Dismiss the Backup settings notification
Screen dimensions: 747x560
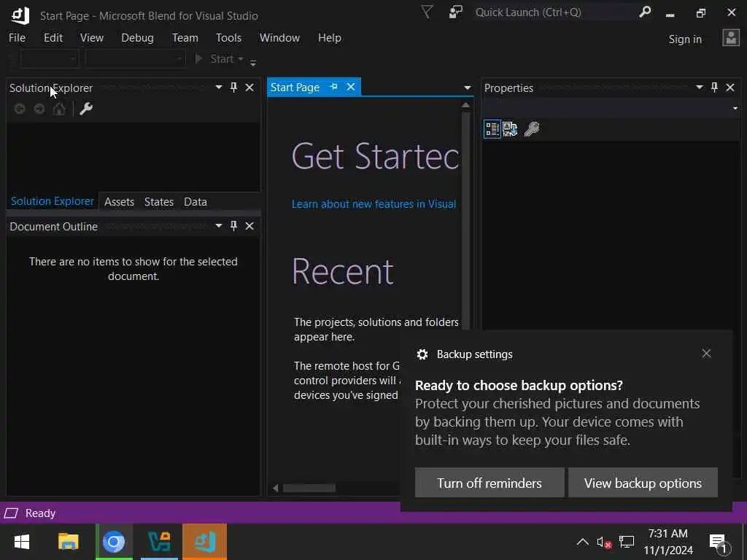coord(706,354)
